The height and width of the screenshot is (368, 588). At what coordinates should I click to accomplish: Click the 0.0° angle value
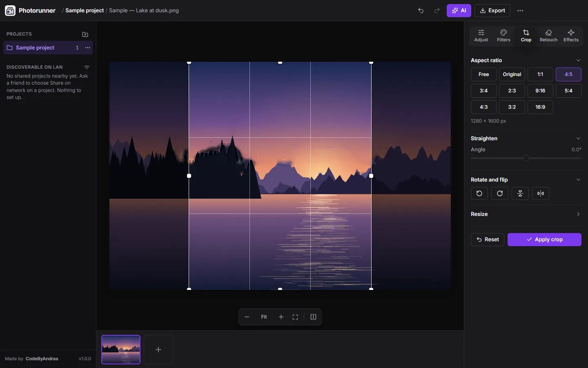(x=576, y=150)
